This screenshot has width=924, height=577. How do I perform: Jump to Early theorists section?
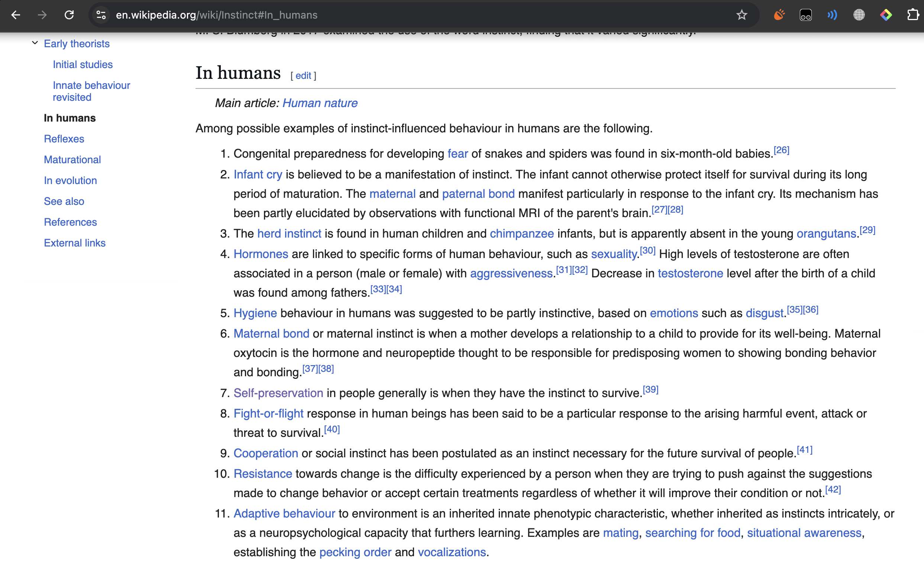(x=77, y=43)
